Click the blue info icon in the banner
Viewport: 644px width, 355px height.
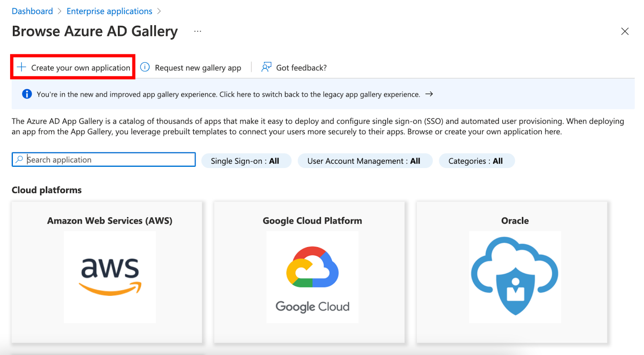click(x=27, y=94)
